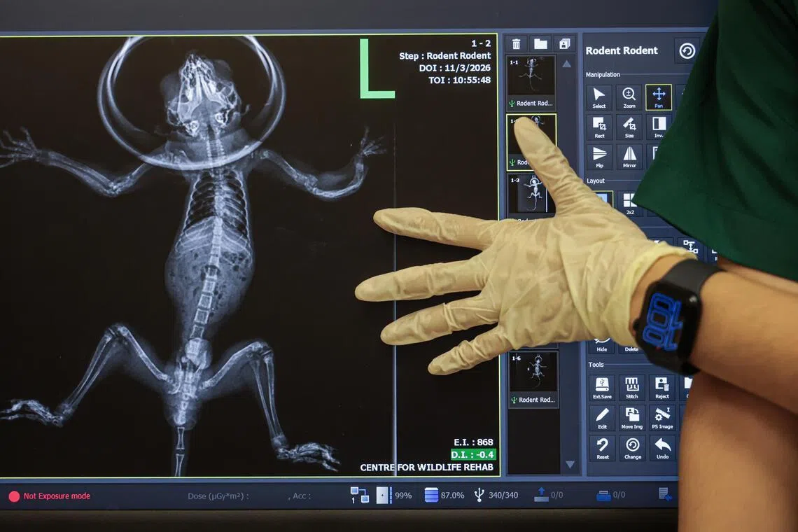Reject the current image
Image resolution: width=798 pixels, height=532 pixels.
click(x=661, y=388)
